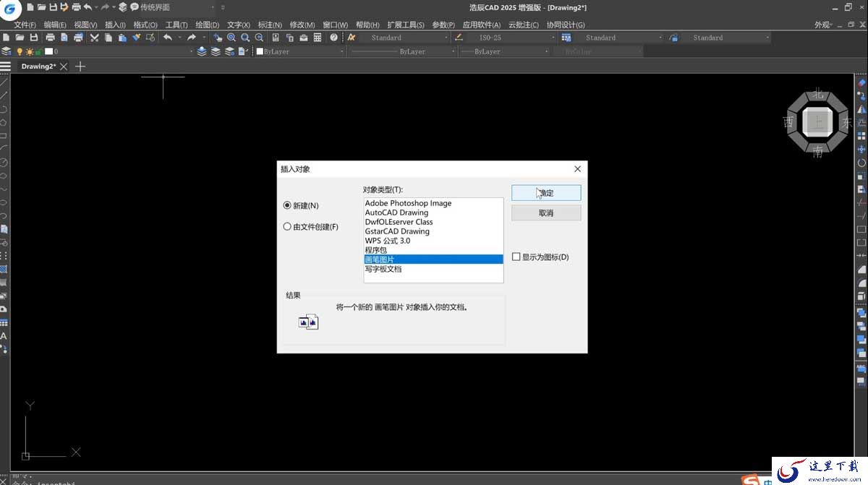This screenshot has width=868, height=485.
Task: Open the calculator icon in toolbar
Action: 318,38
